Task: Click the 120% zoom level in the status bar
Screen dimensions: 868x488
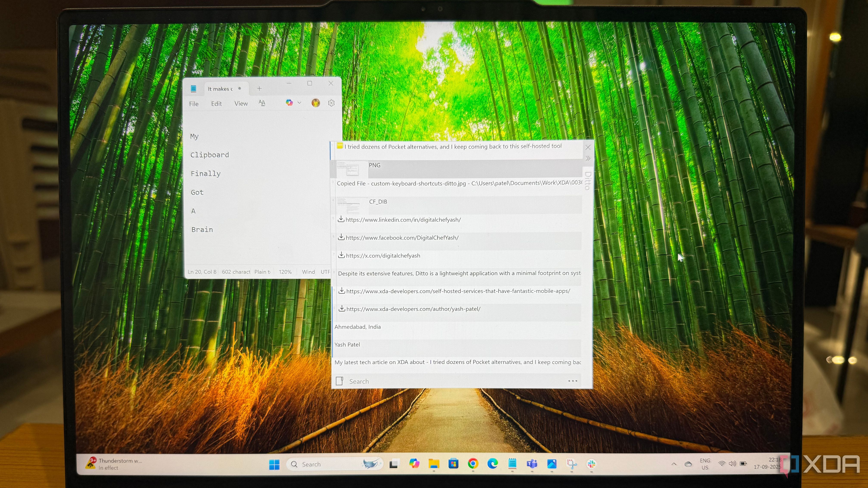Action: [x=285, y=272]
